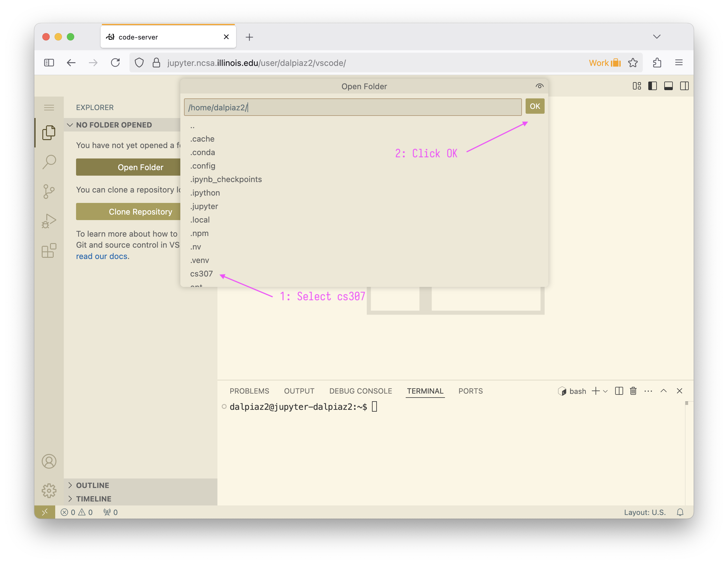This screenshot has width=728, height=564.
Task: Toggle the bottom panel layout button
Action: tap(668, 86)
